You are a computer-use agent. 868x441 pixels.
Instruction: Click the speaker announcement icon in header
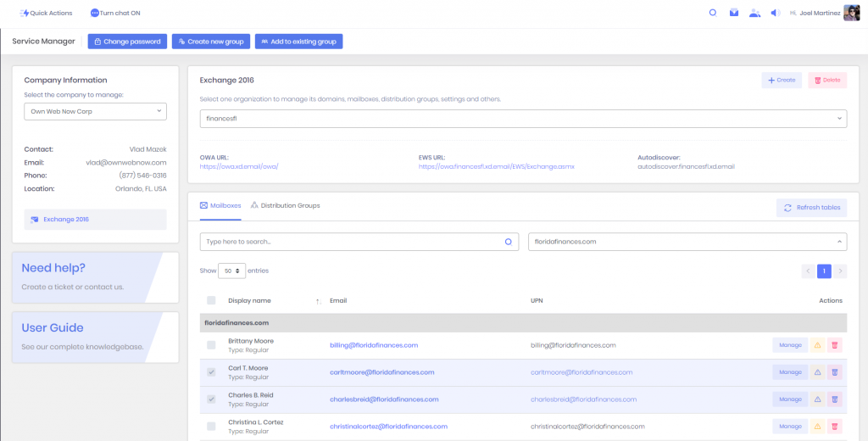click(x=775, y=13)
